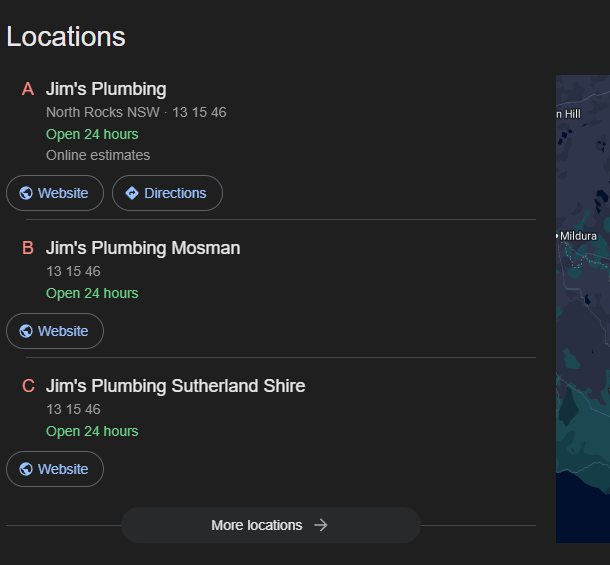This screenshot has width=610, height=565.
Task: Open the Jim's Plumbing North Rocks listing title
Action: coord(106,89)
